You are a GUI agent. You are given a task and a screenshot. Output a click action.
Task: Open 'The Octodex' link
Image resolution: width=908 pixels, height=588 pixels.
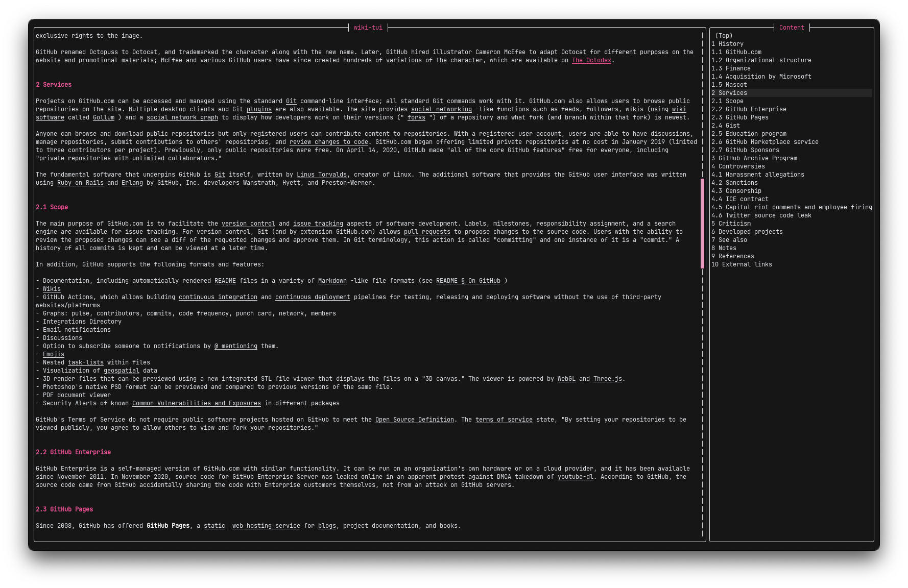tap(591, 60)
